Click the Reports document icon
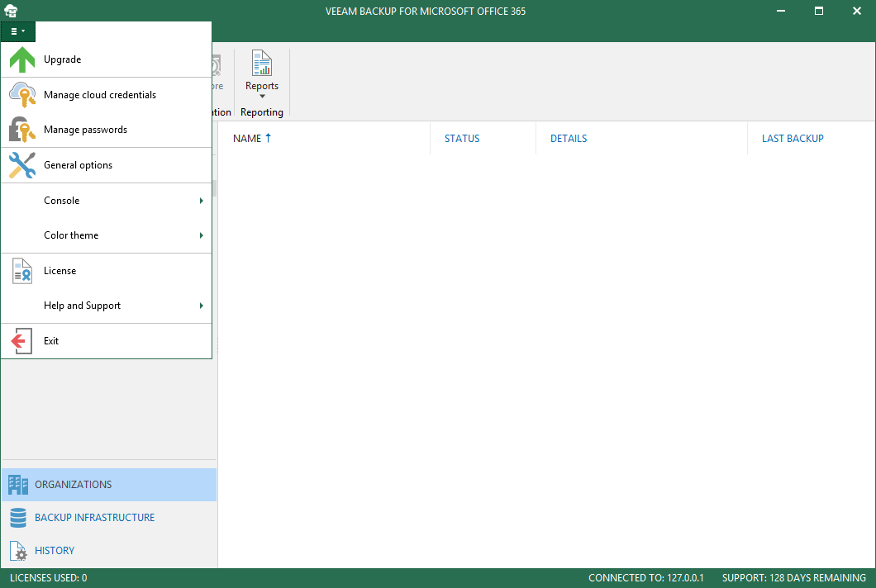This screenshot has height=588, width=876. point(261,63)
